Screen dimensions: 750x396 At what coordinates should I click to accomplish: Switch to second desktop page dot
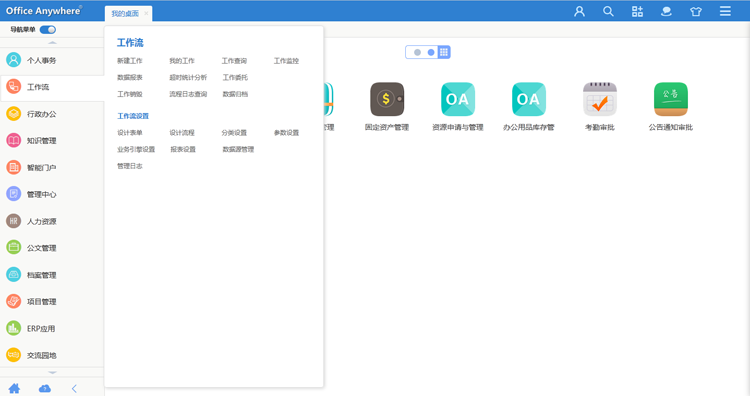431,52
